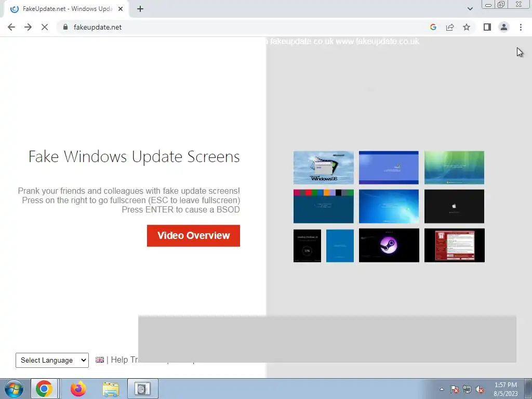Choose the Windows XP blue update thumbnail
Viewport: 532px width, 399px height.
pyautogui.click(x=389, y=168)
